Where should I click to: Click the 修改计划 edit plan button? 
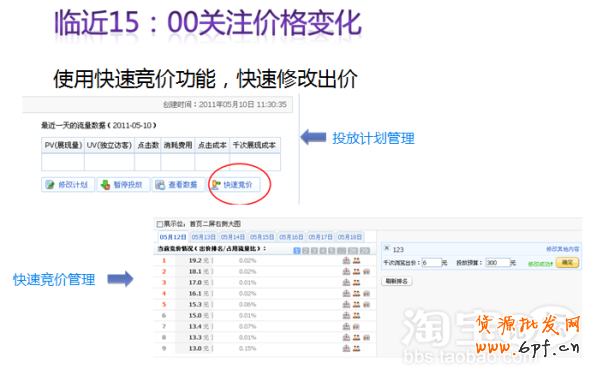(68, 185)
